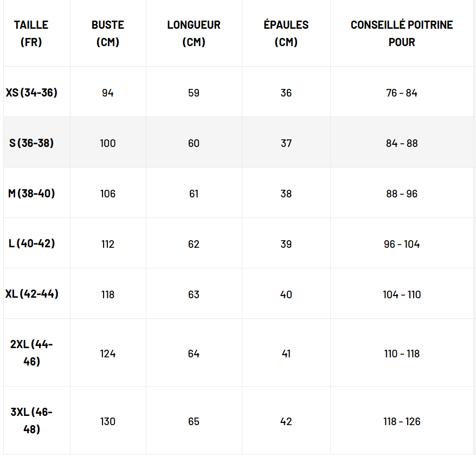476x462 pixels.
Task: Click the bust value 106 cell
Action: coord(107,194)
